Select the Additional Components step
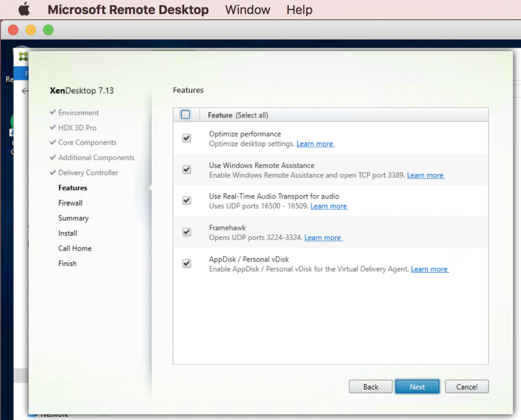This screenshot has width=521, height=420. (96, 158)
